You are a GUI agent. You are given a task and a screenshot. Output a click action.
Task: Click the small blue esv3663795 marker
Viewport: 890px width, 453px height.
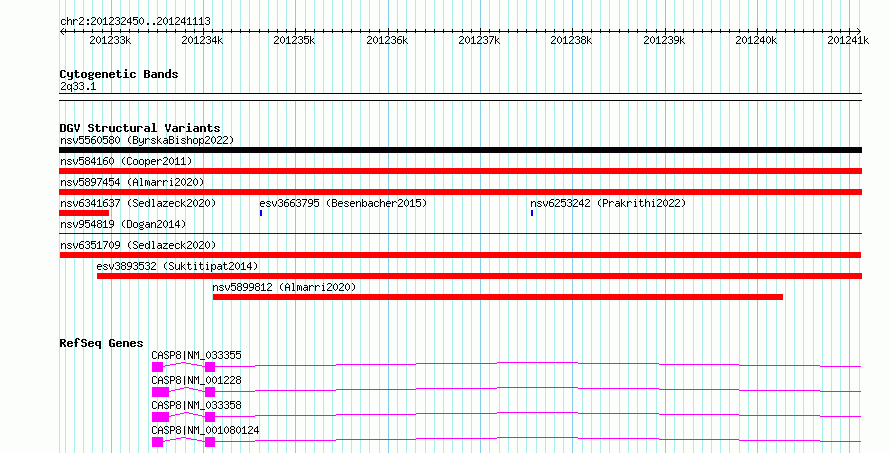pos(261,213)
